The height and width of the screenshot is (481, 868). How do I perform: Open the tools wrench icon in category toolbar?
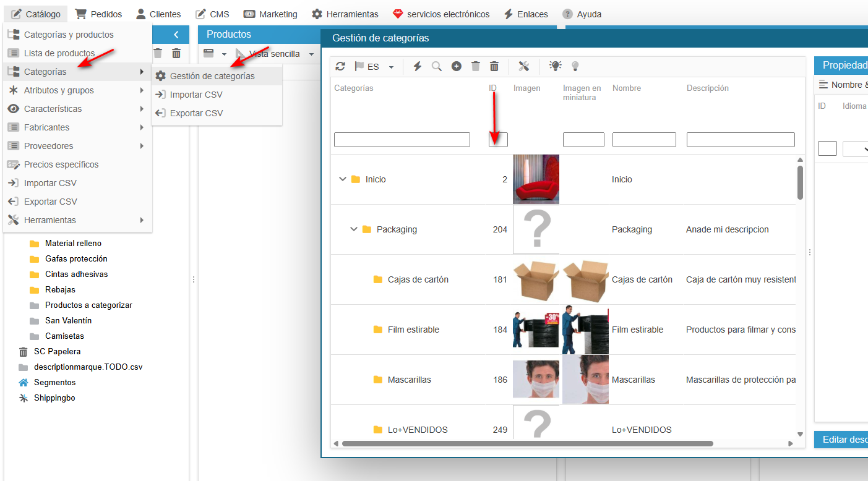(524, 66)
